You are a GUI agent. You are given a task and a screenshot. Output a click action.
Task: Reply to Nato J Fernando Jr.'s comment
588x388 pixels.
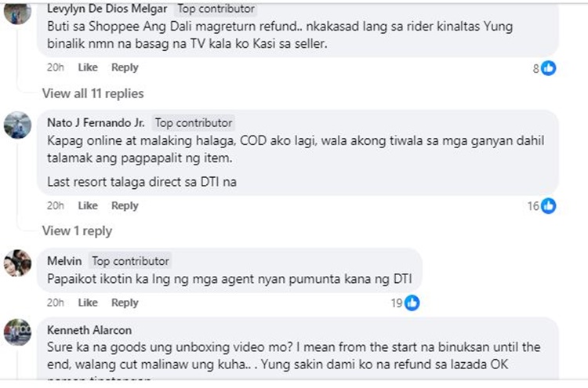tap(125, 205)
